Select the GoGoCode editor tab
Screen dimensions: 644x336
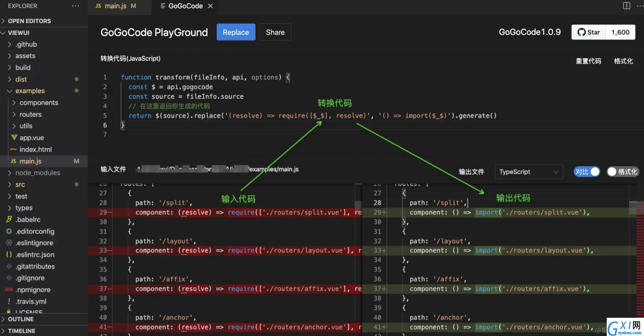tap(186, 6)
